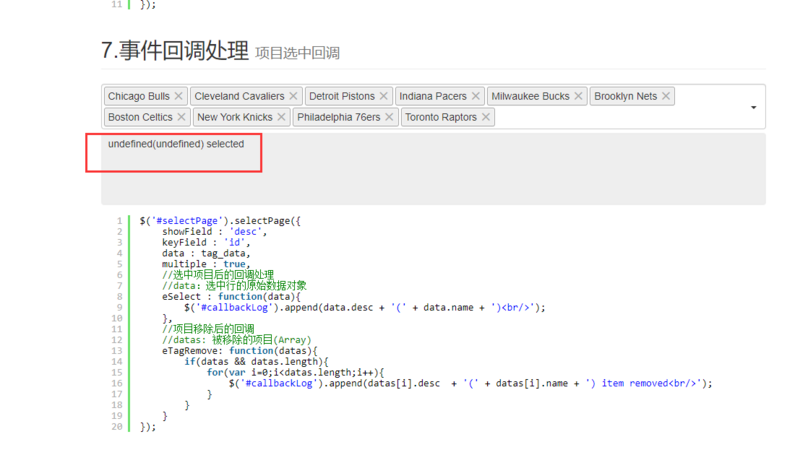Click the Indiana Pacers tag label

pyautogui.click(x=433, y=96)
